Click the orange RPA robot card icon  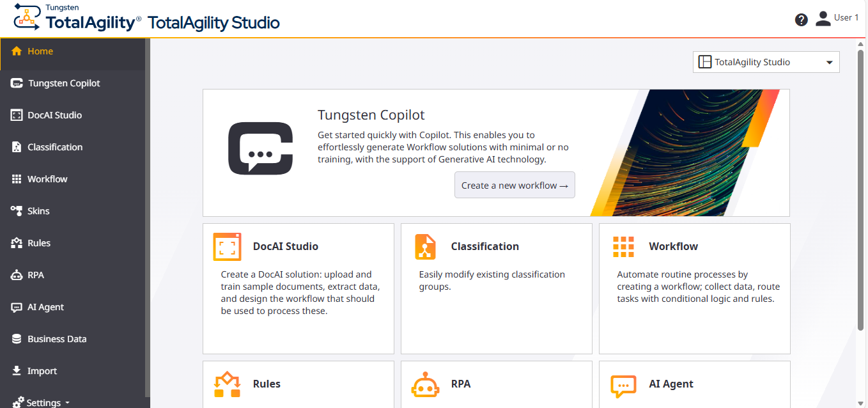426,384
